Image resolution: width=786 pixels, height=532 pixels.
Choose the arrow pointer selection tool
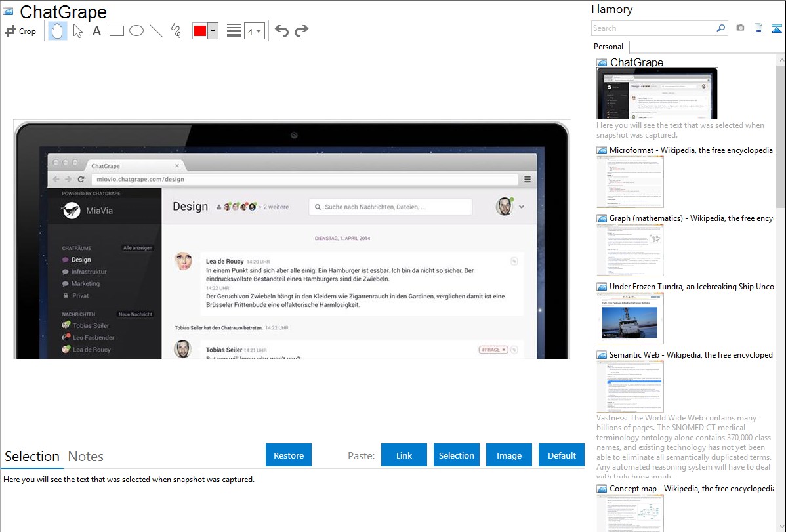[x=77, y=31]
